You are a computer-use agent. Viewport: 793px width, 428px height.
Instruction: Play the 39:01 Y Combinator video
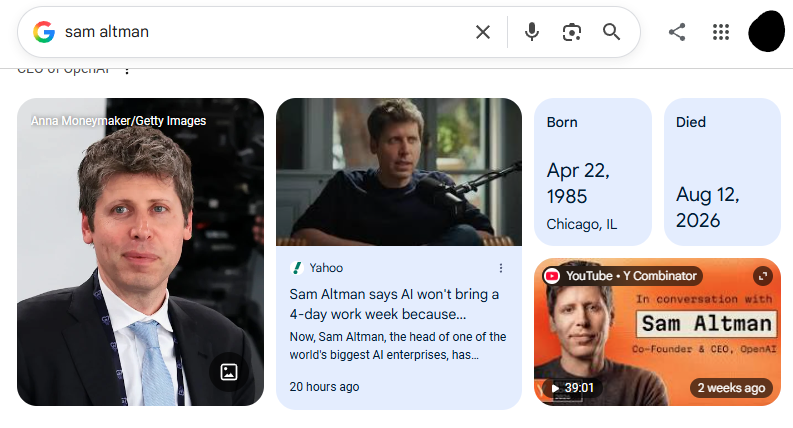(x=571, y=388)
